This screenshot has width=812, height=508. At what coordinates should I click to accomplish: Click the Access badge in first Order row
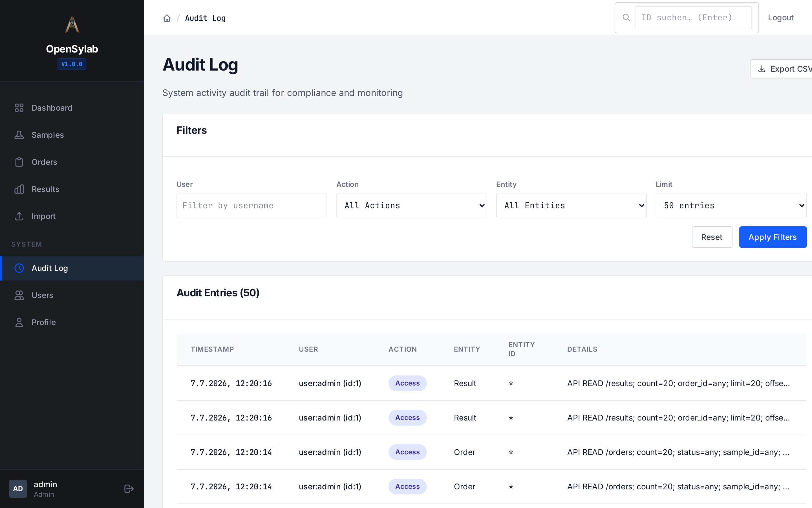point(407,452)
